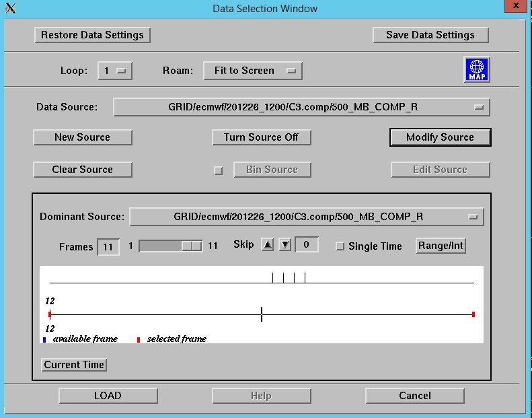Expand the Roam Fit to Screen dropdown
532x418 pixels.
point(253,71)
